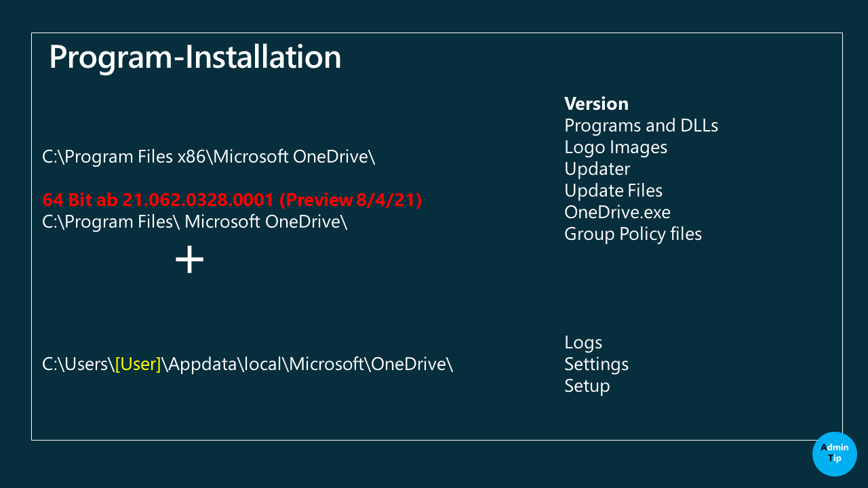Click the Appdata local OneDrive path segment

pyautogui.click(x=307, y=364)
